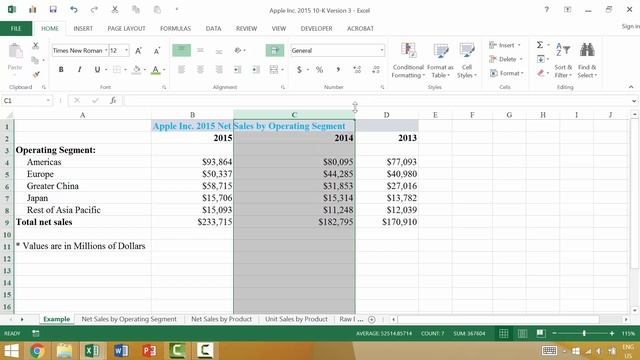Click the Clear eraser icon in Editing group

540,73
